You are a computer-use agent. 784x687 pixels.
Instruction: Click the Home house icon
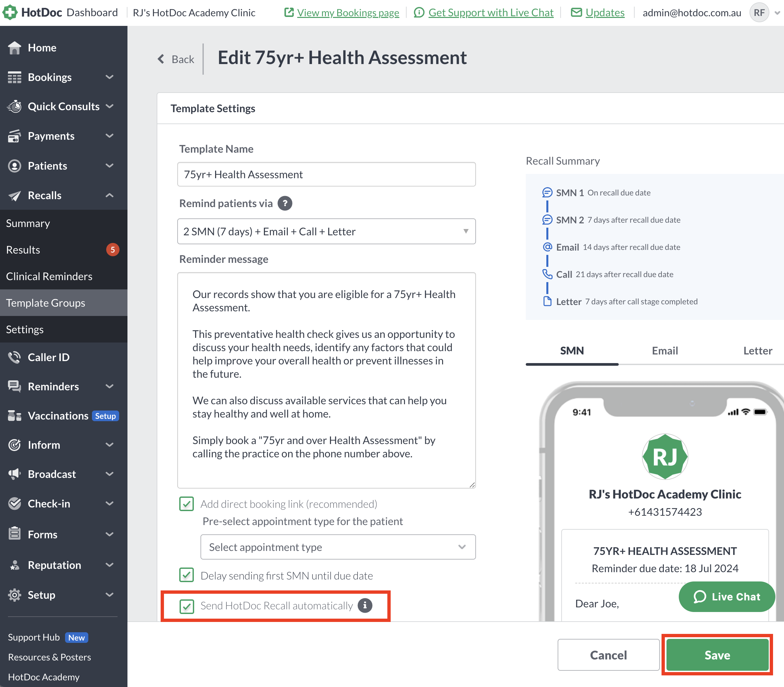coord(15,47)
